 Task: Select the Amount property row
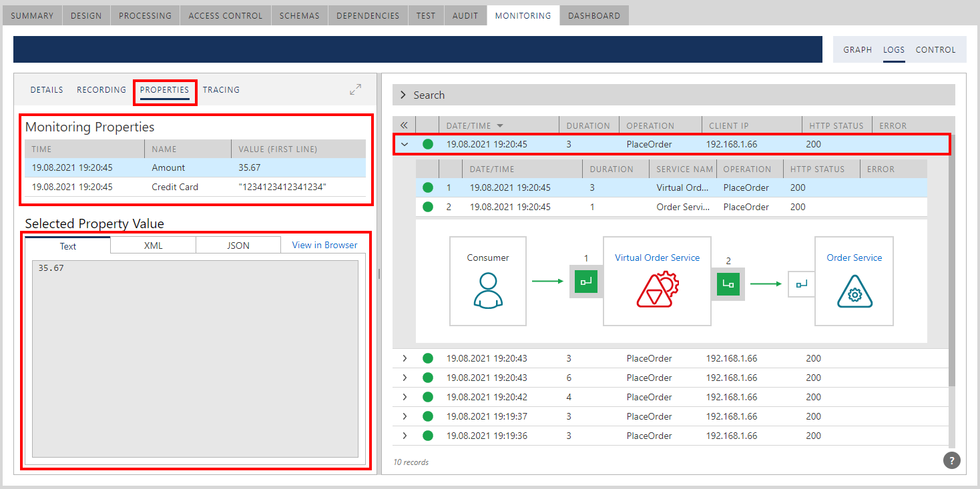pos(195,167)
